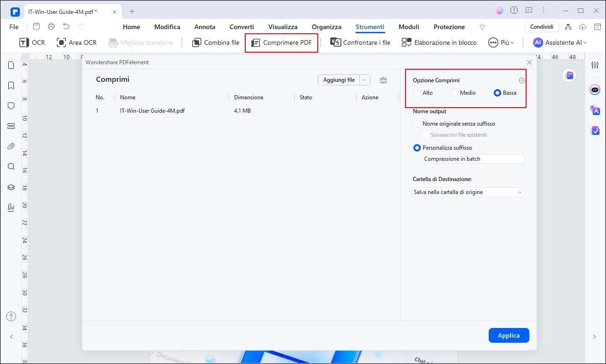
Task: Click the floating purple note icon
Action: click(569, 75)
